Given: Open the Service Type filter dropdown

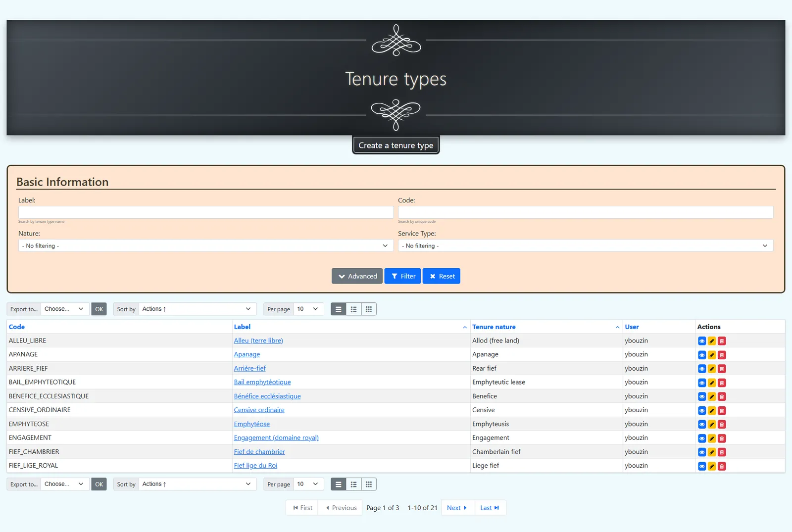Looking at the screenshot, I should pyautogui.click(x=586, y=245).
